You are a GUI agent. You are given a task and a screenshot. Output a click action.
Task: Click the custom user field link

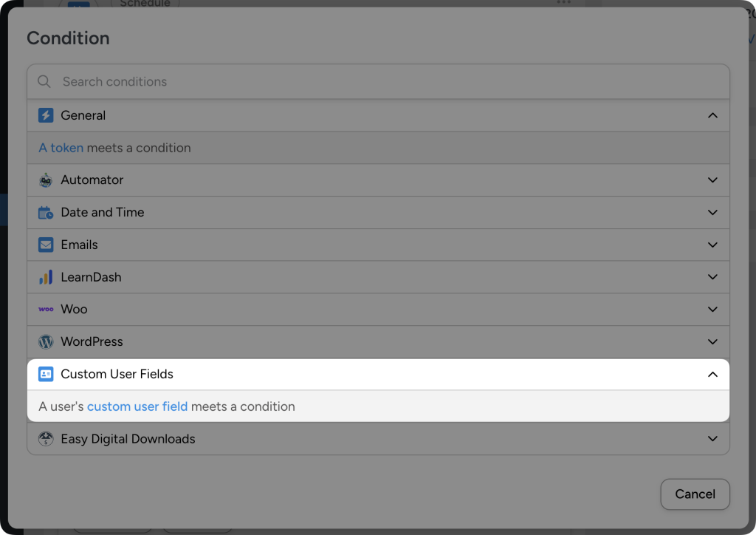[137, 406]
